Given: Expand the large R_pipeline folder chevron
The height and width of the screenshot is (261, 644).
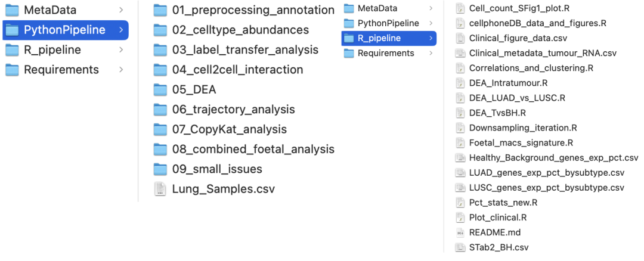Looking at the screenshot, I should 121,50.
